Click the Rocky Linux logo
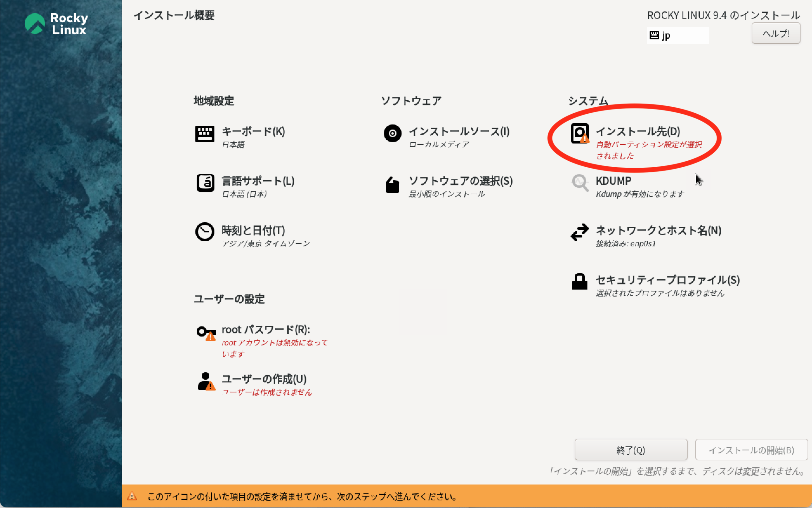This screenshot has width=812, height=508. (56, 23)
